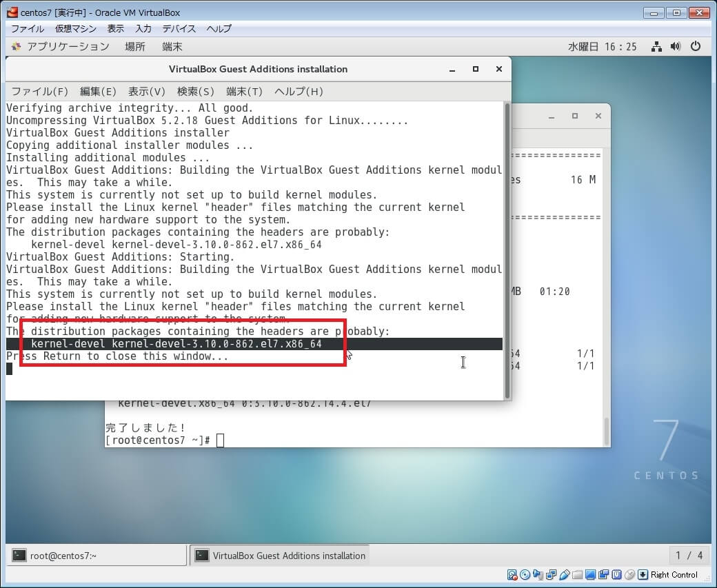The height and width of the screenshot is (588, 717).
Task: Click the hard disk activity status icon
Action: click(512, 575)
